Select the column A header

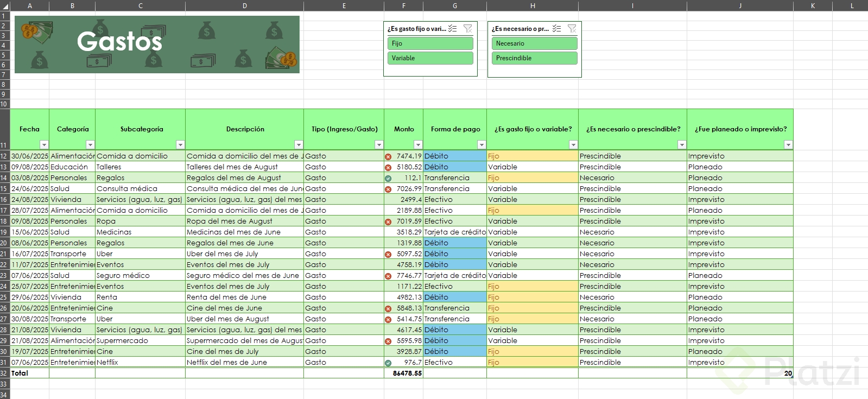click(x=29, y=5)
